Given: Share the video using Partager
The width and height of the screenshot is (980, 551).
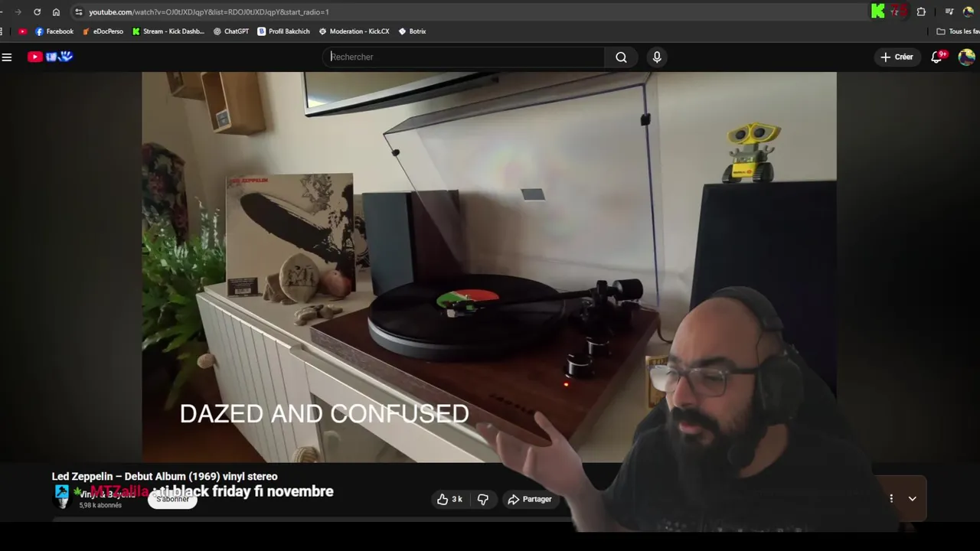Looking at the screenshot, I should pos(529,499).
